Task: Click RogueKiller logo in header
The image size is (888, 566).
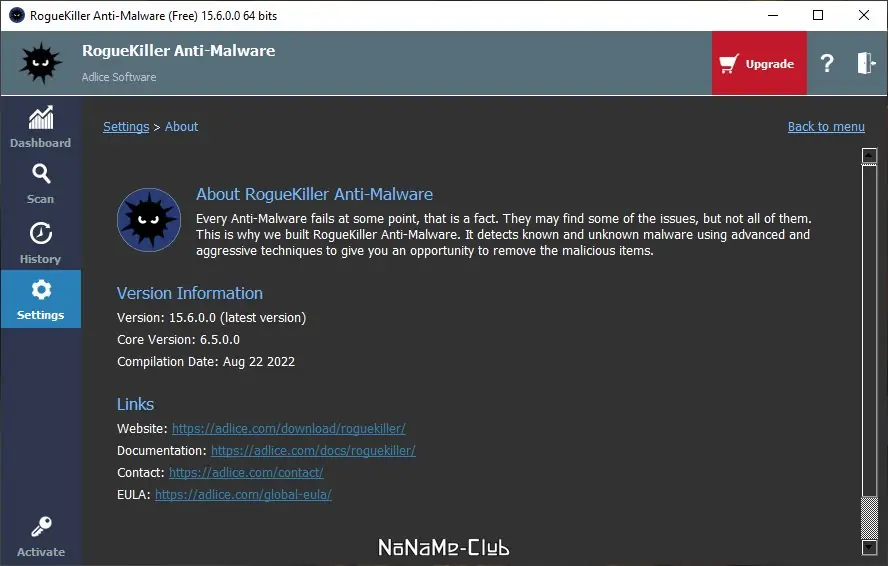Action: click(40, 62)
